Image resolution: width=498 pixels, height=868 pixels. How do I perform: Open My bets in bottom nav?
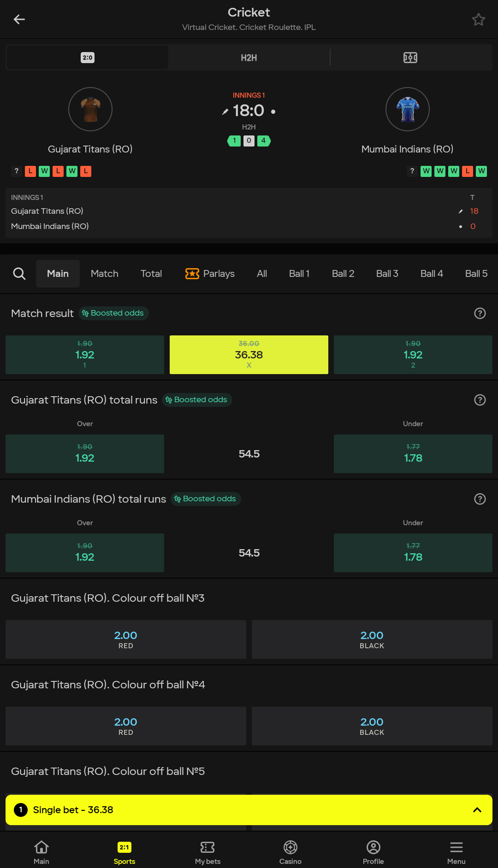207,852
